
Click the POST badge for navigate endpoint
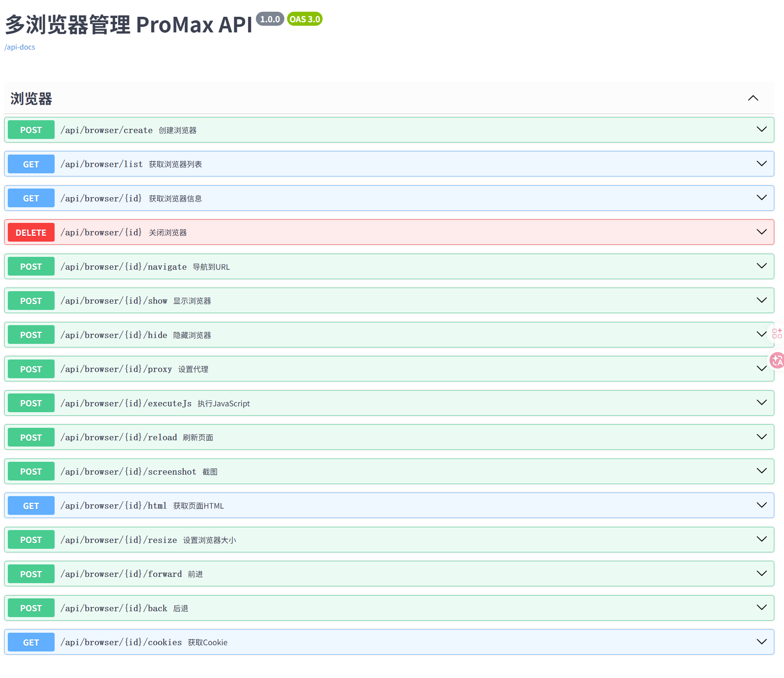click(x=31, y=267)
